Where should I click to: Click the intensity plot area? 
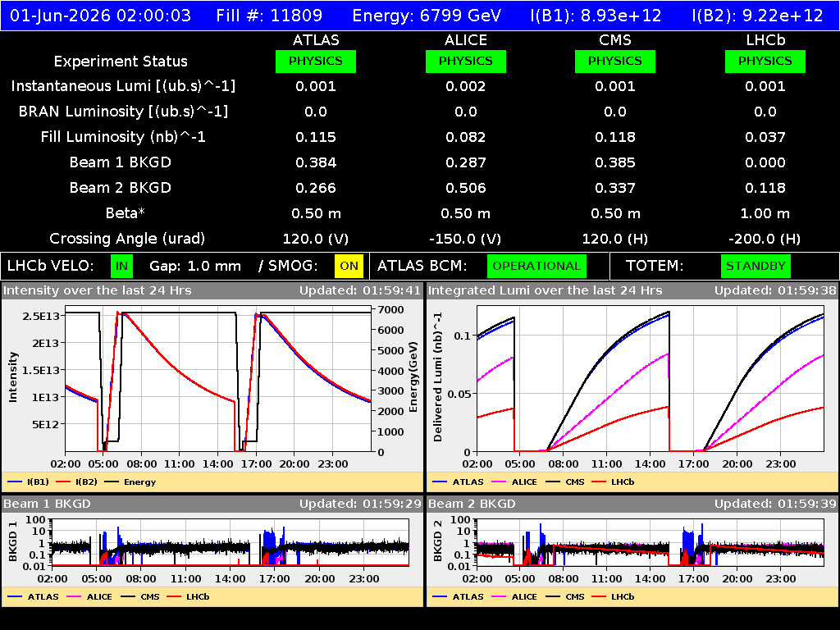[x=218, y=379]
